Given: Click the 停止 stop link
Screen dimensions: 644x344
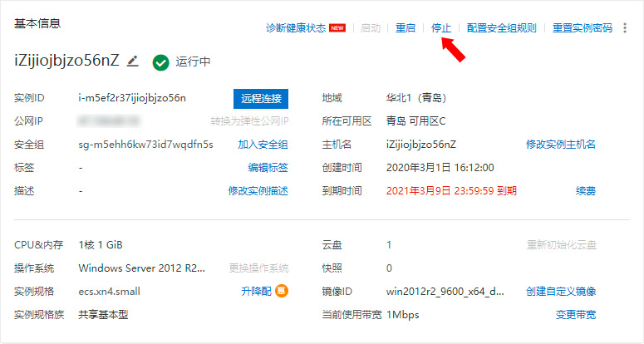Looking at the screenshot, I should pyautogui.click(x=441, y=28).
